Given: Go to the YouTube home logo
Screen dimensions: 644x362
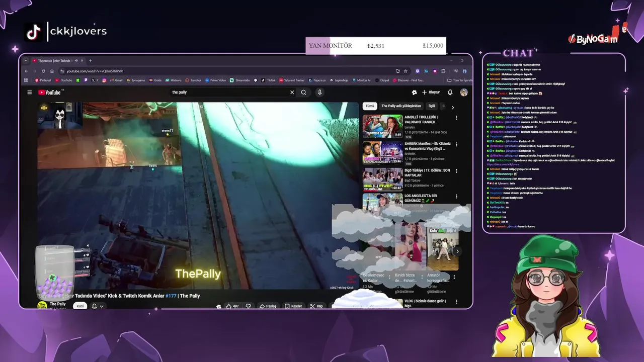Looking at the screenshot, I should pos(49,93).
